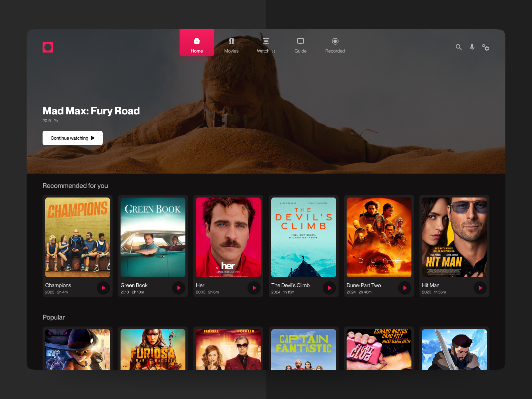532x399 pixels.
Task: Play Dune: Part Two
Action: tap(405, 288)
